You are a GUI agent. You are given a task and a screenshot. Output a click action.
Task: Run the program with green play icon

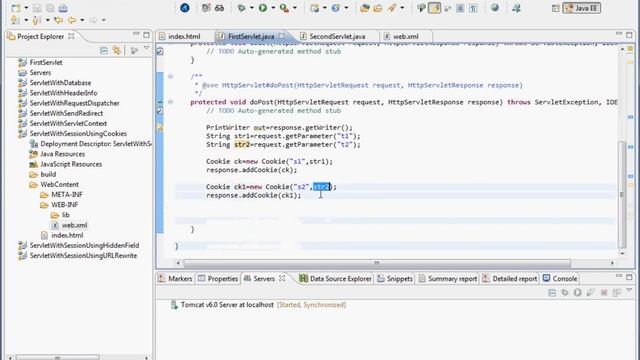[x=263, y=8]
